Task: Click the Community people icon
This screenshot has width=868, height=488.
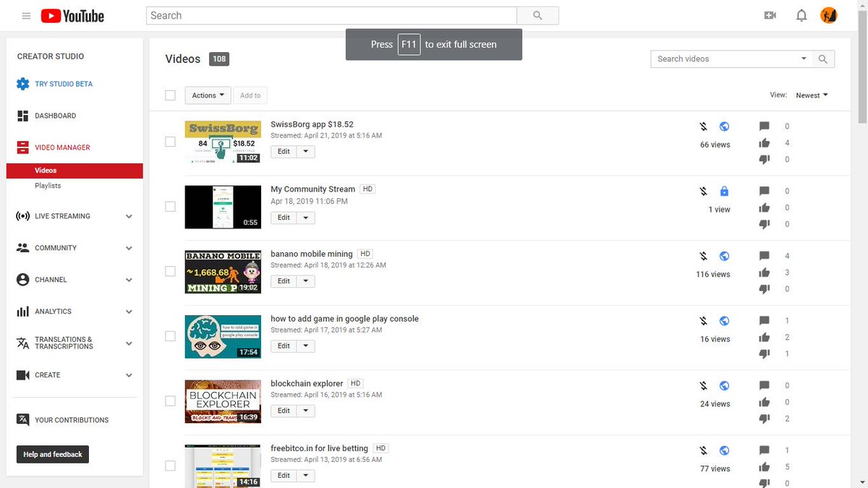Action: tap(22, 248)
